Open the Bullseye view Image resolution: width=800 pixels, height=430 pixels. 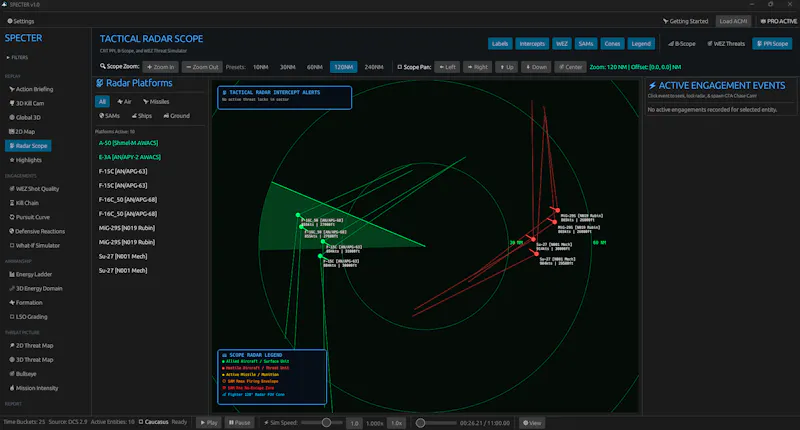pos(23,374)
